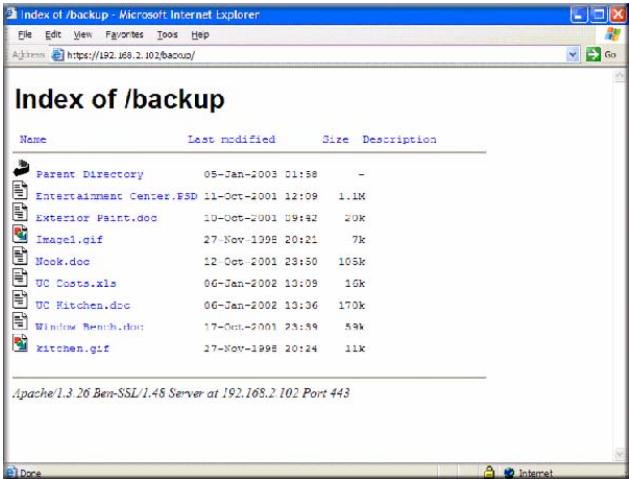
Task: Minimize the Internet Explorer window
Action: pyautogui.click(x=578, y=15)
